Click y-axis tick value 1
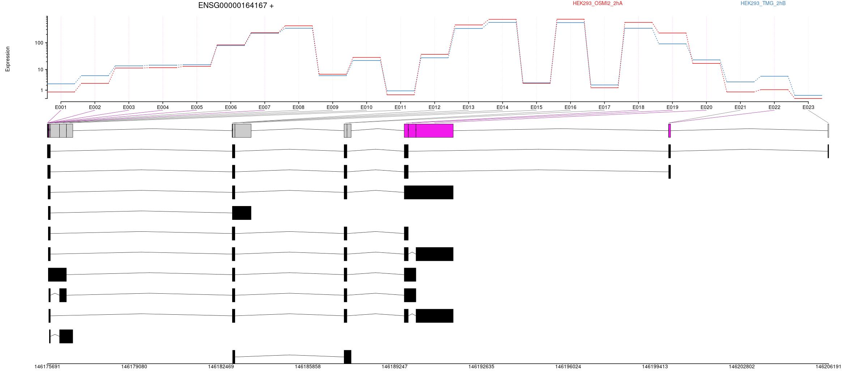This screenshot has height=373, width=868. pos(42,90)
